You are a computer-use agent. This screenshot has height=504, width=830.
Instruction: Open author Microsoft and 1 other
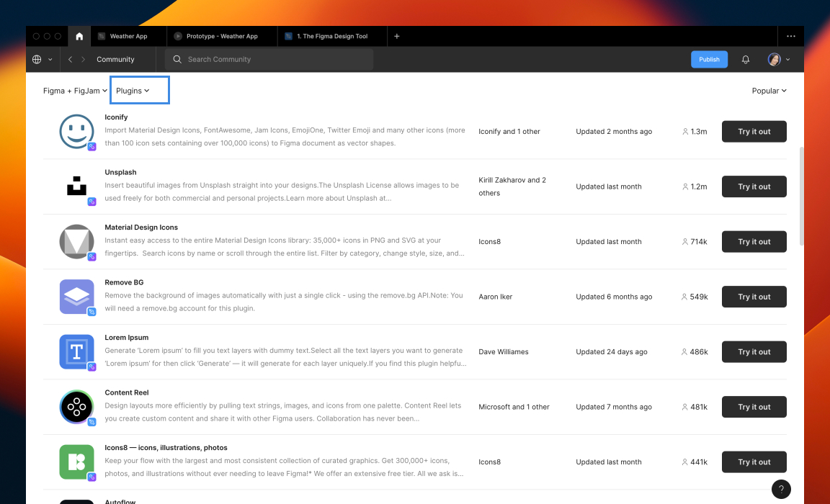coord(514,407)
